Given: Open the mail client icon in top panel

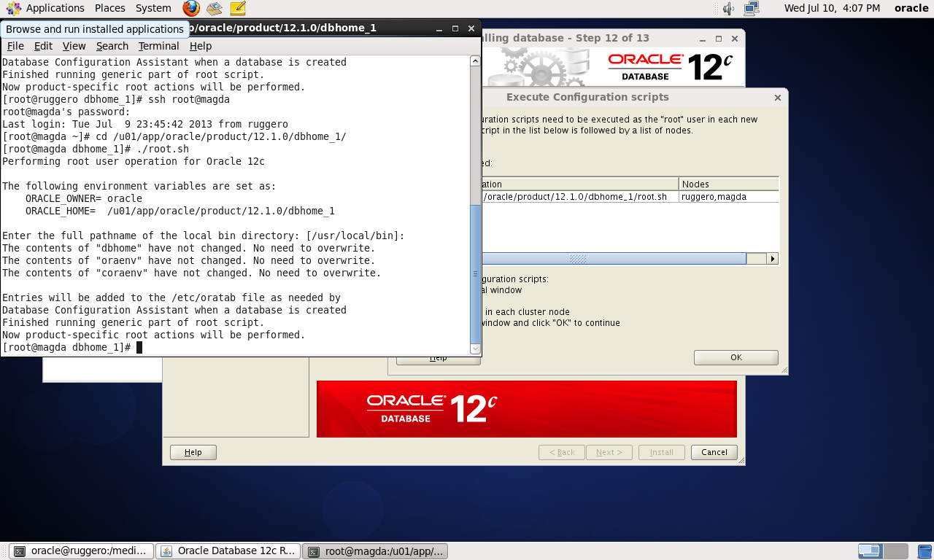Looking at the screenshot, I should [214, 8].
